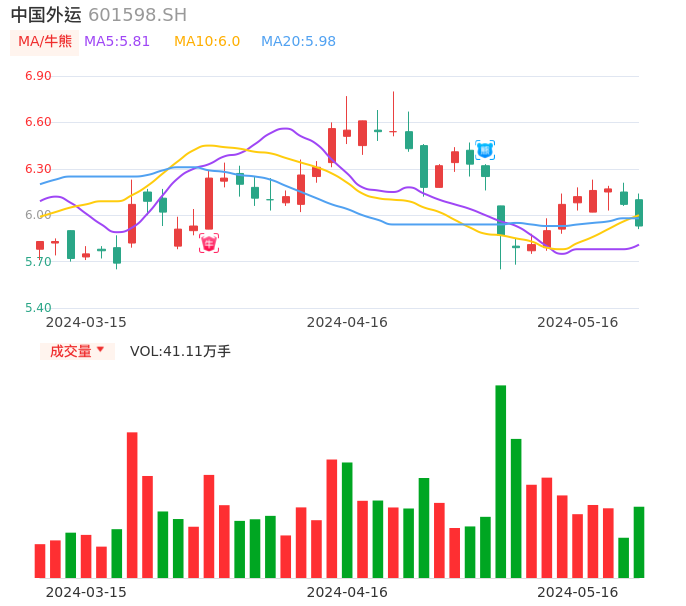Select the 2024-05-16 date under volume chart
This screenshot has height=606, width=686.
tap(577, 592)
